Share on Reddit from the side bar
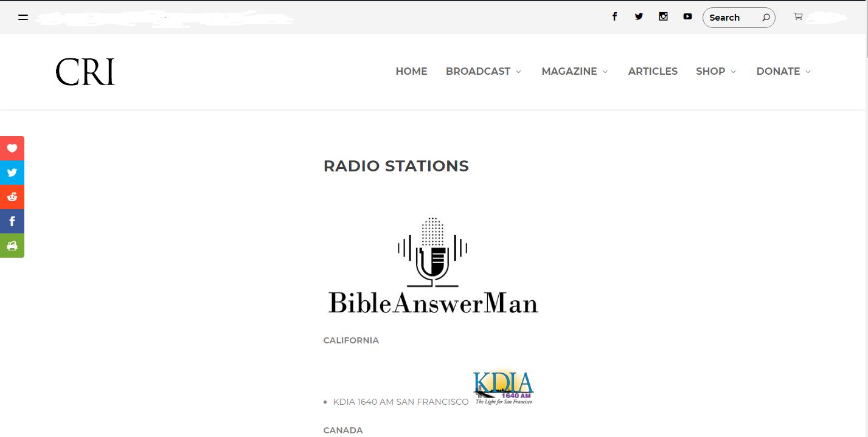 (12, 197)
